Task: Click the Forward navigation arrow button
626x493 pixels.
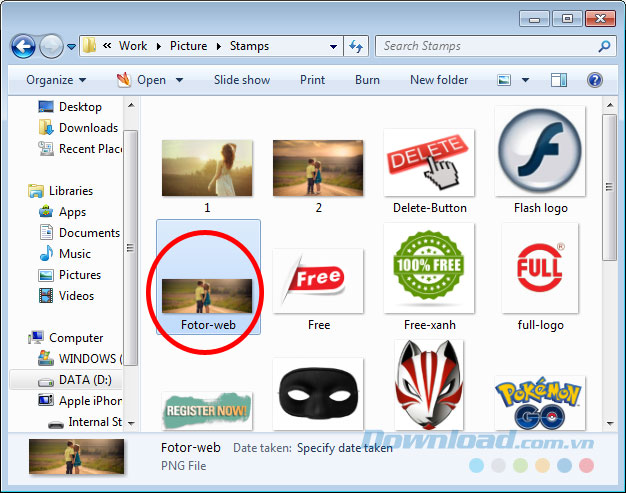Action: (50, 46)
